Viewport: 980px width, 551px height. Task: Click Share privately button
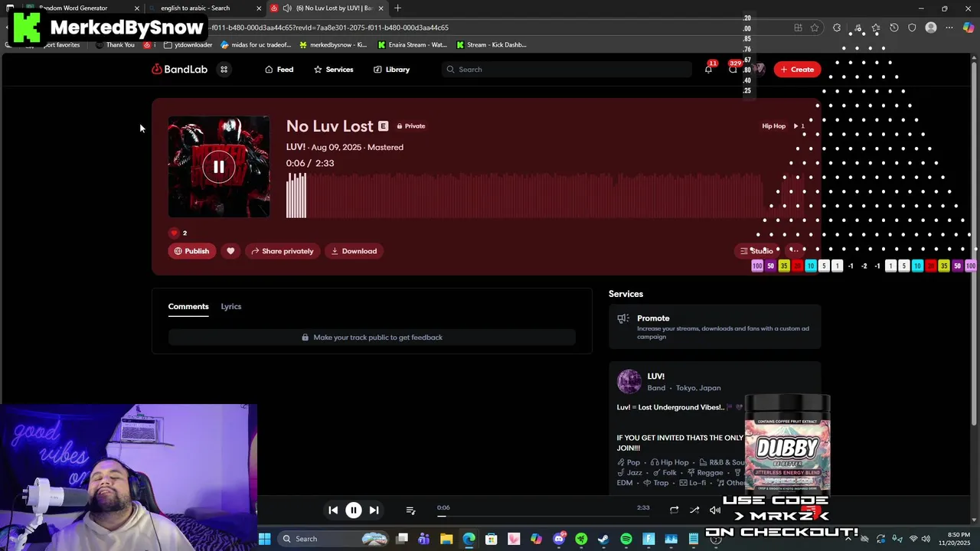[283, 251]
